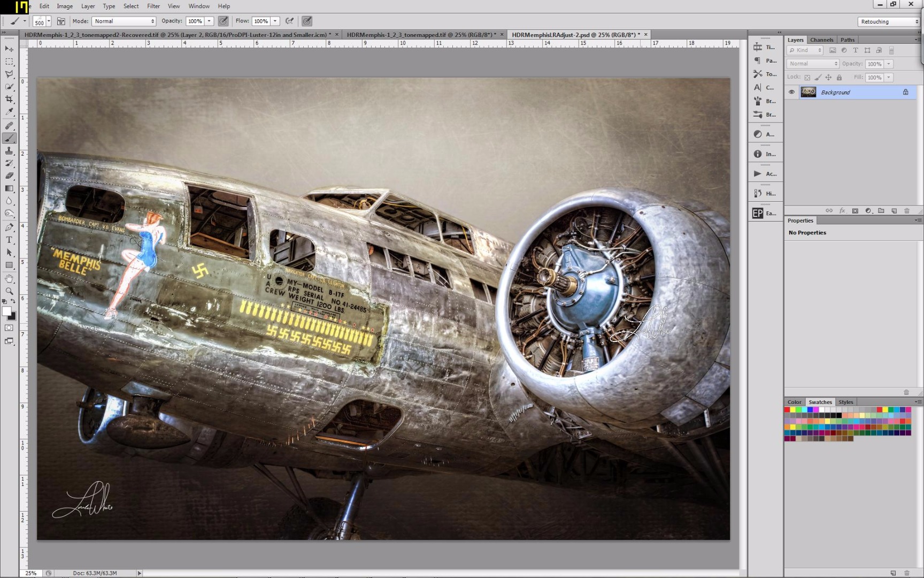Screen dimensions: 924x578
Task: Open the Layer menu
Action: tap(88, 6)
